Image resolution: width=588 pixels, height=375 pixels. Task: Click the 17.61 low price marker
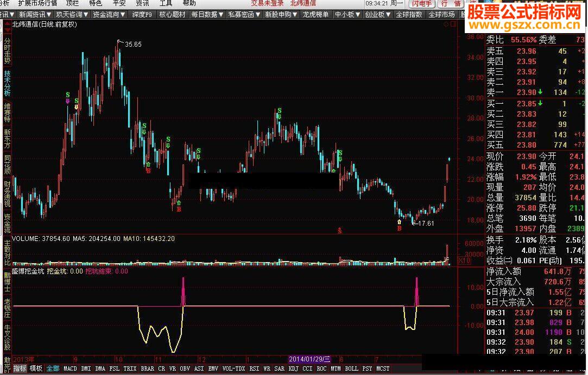[x=426, y=224]
